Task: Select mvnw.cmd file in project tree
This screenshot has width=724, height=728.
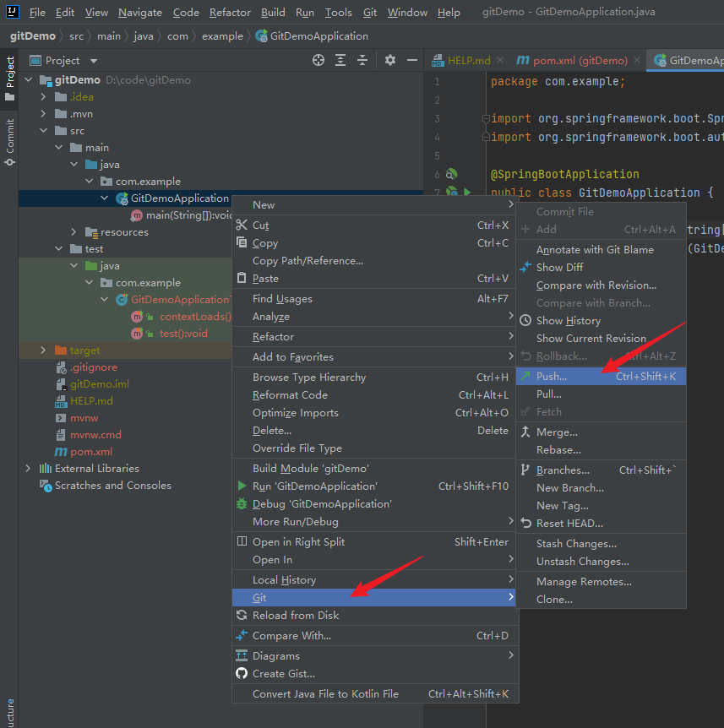Action: click(95, 435)
